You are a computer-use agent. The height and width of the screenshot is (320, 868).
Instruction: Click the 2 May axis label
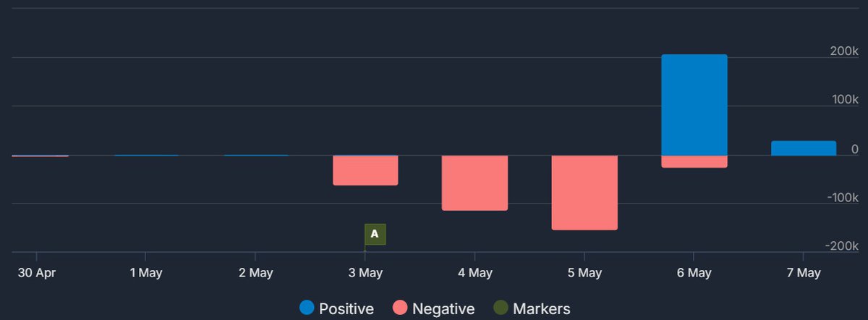(255, 273)
